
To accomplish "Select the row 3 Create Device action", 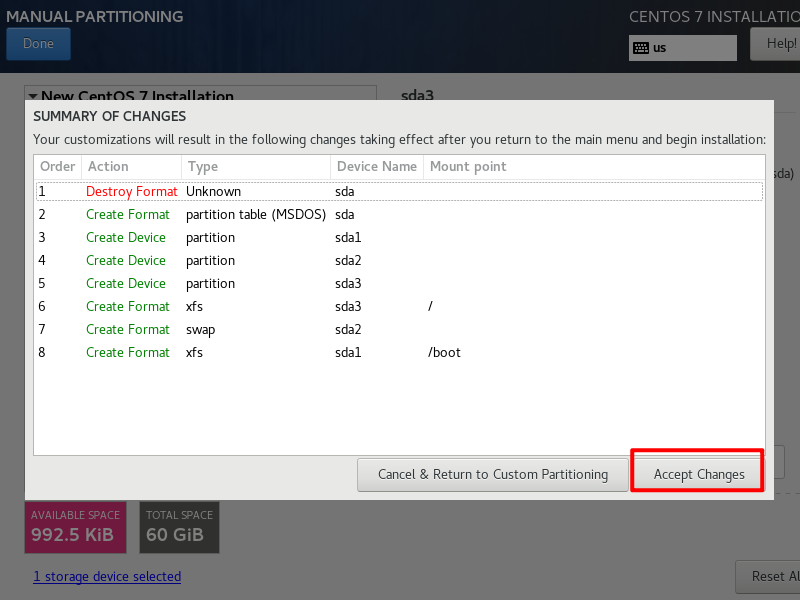I will (126, 238).
